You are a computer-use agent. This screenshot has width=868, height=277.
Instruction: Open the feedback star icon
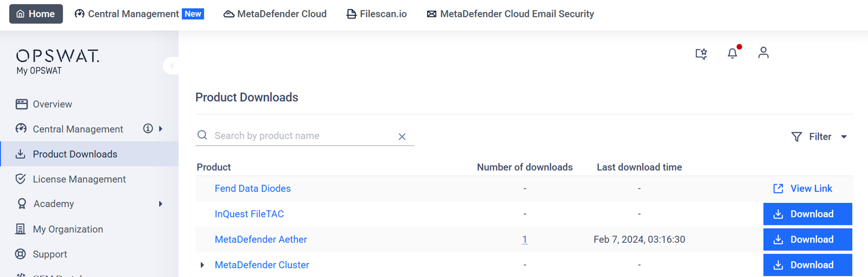[x=701, y=54]
